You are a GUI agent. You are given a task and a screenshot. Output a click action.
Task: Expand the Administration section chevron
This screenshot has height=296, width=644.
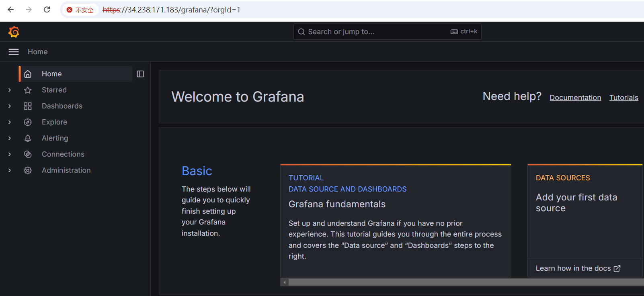tap(10, 170)
